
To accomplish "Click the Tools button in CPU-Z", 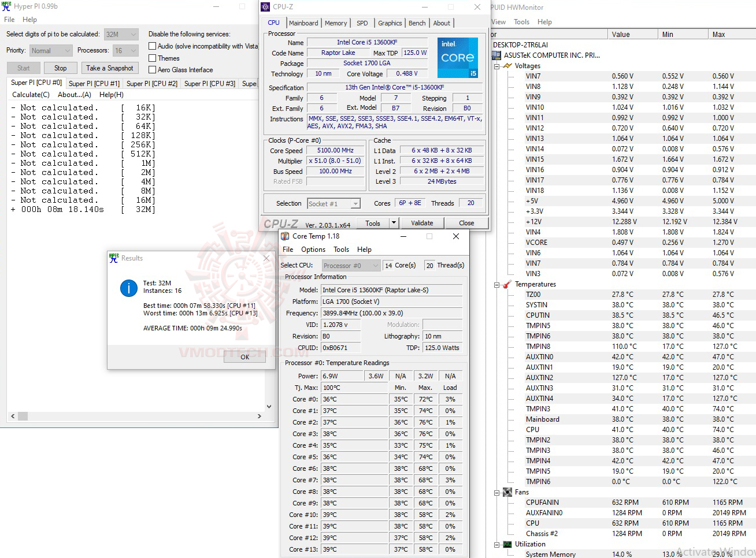I will 373,223.
